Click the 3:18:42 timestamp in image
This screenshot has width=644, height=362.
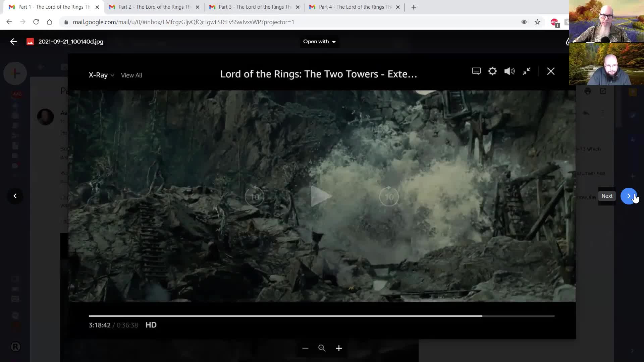pyautogui.click(x=100, y=325)
